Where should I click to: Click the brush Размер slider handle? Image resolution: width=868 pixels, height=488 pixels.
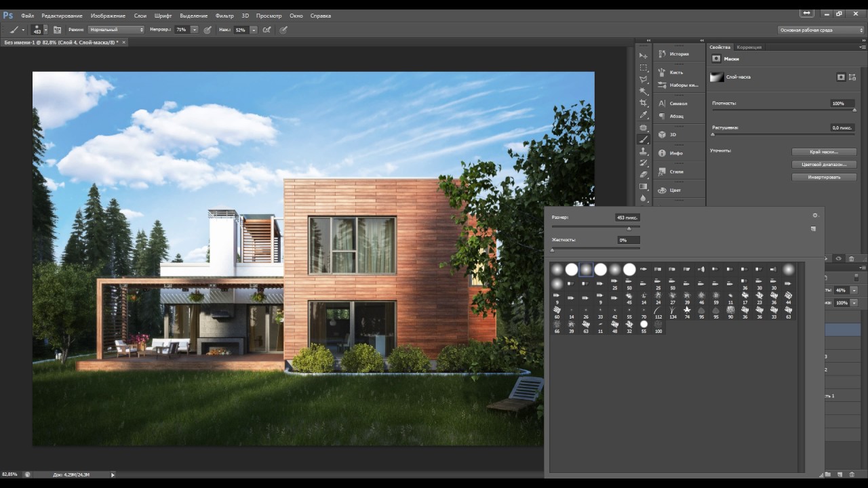click(x=629, y=228)
